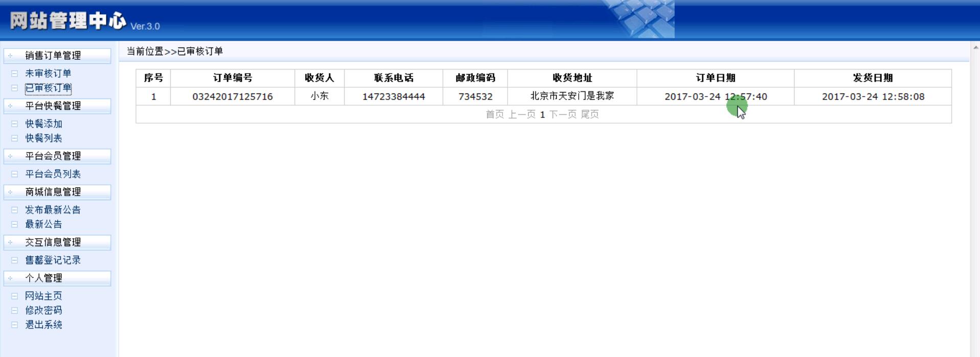Viewport: 980px width, 357px height.
Task: Click the icon beside 修改密码
Action: tap(14, 310)
